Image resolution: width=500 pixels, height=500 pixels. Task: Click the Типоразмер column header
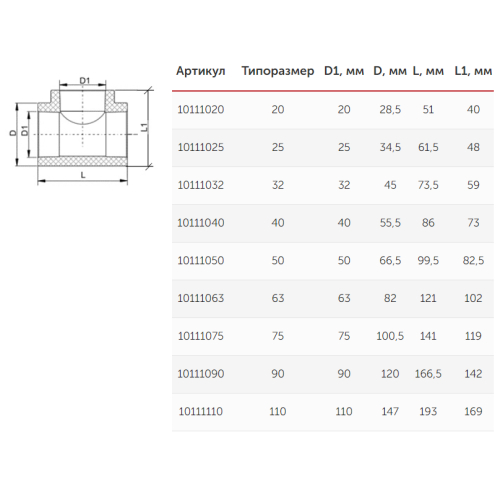pyautogui.click(x=278, y=71)
